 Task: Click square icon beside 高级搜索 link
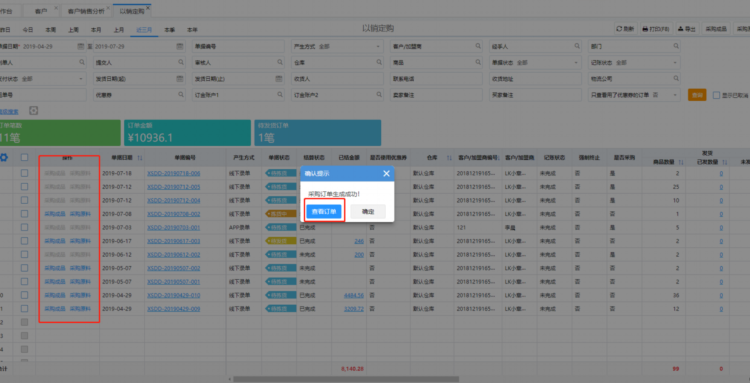point(33,110)
